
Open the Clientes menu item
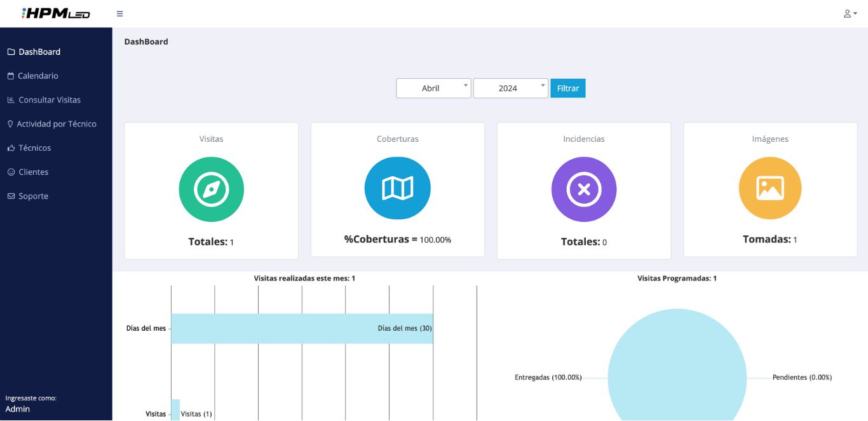click(x=33, y=172)
